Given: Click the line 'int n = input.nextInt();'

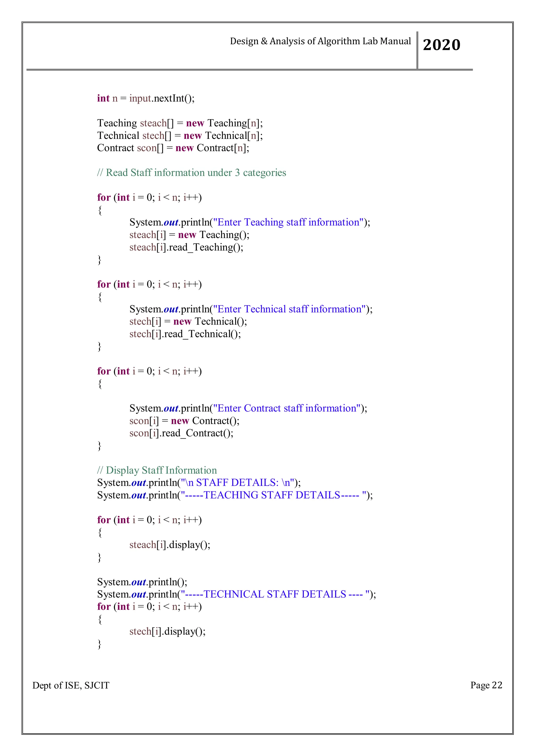Looking at the screenshot, I should click(146, 98).
